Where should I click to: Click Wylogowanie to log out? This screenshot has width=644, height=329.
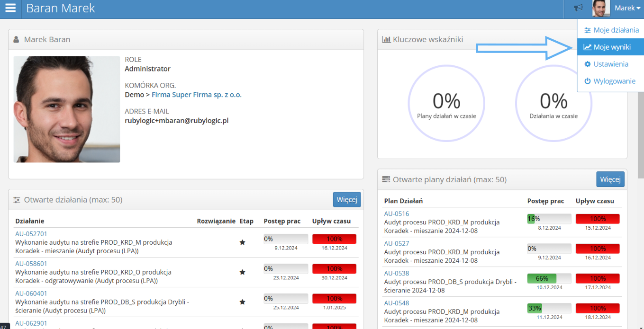(x=614, y=81)
